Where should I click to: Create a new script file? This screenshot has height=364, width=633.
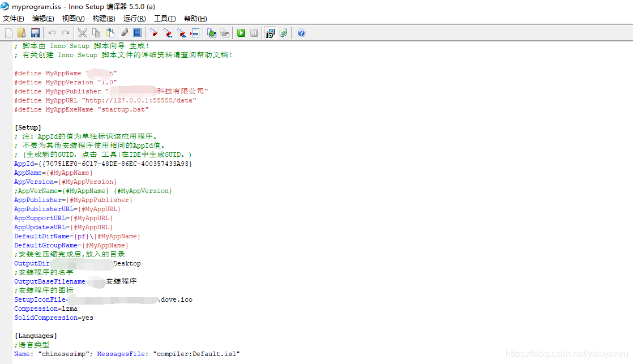tap(9, 33)
